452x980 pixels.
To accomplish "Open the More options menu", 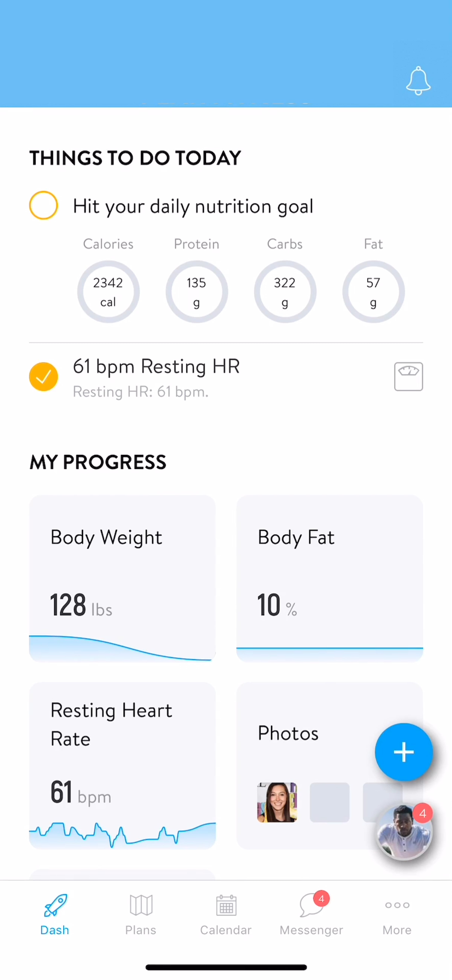I will point(397,915).
